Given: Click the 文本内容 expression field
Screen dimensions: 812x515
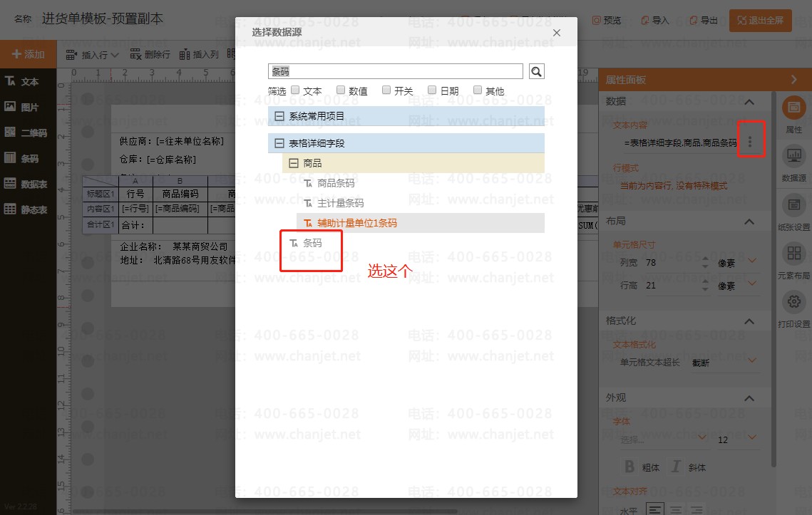Looking at the screenshot, I should (x=680, y=142).
